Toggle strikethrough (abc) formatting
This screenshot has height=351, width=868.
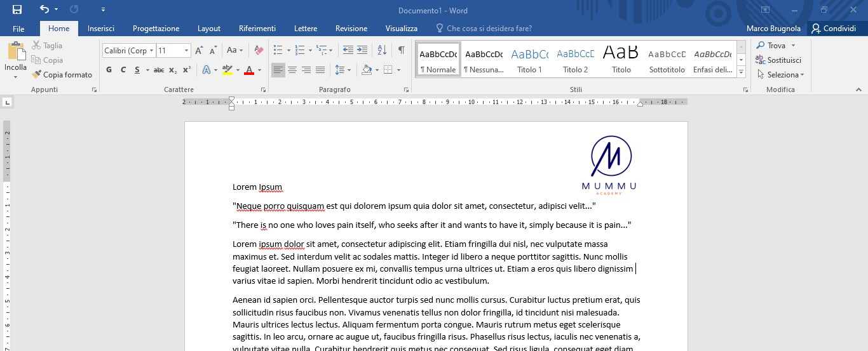tap(159, 70)
